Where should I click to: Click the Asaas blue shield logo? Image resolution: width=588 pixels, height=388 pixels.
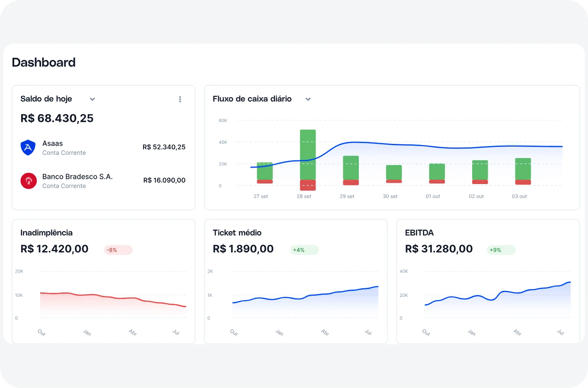coord(28,148)
